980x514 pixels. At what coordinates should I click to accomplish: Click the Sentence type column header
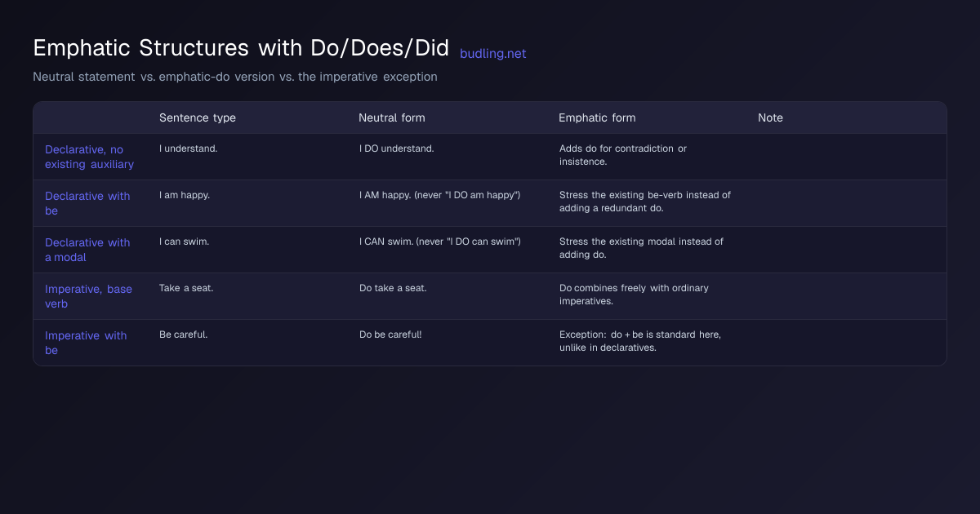pyautogui.click(x=198, y=117)
